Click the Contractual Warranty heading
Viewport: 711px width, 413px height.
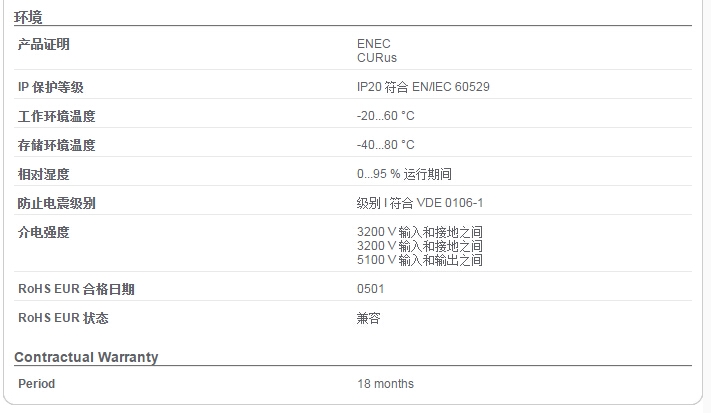tap(86, 357)
